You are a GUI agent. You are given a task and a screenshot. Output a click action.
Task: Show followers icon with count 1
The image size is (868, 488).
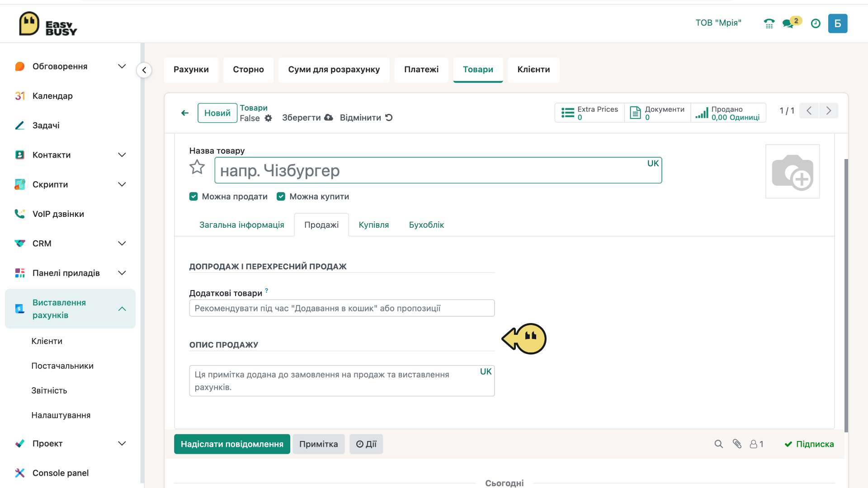[757, 444]
